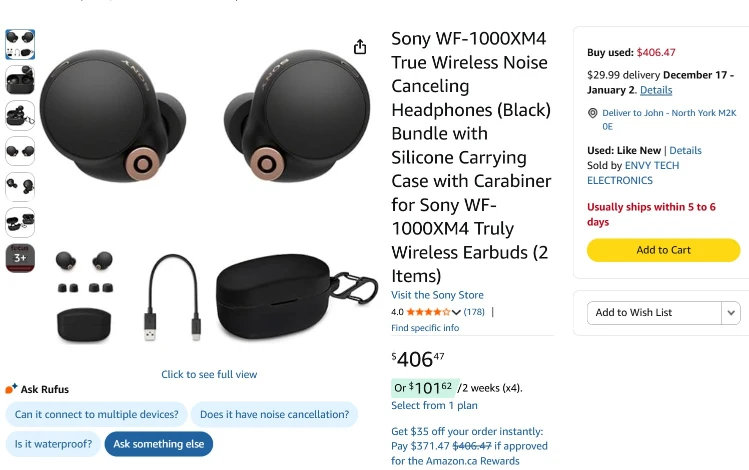Select the second thumbnail showing the earbuds case
This screenshot has height=470, width=749.
[20, 80]
